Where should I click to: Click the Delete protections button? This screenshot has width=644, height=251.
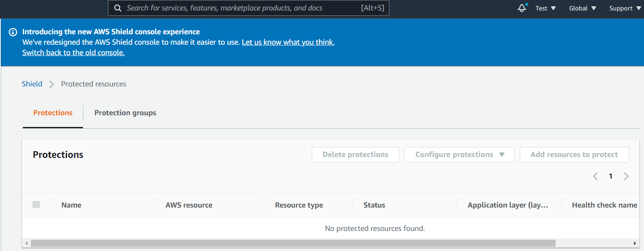pos(355,155)
